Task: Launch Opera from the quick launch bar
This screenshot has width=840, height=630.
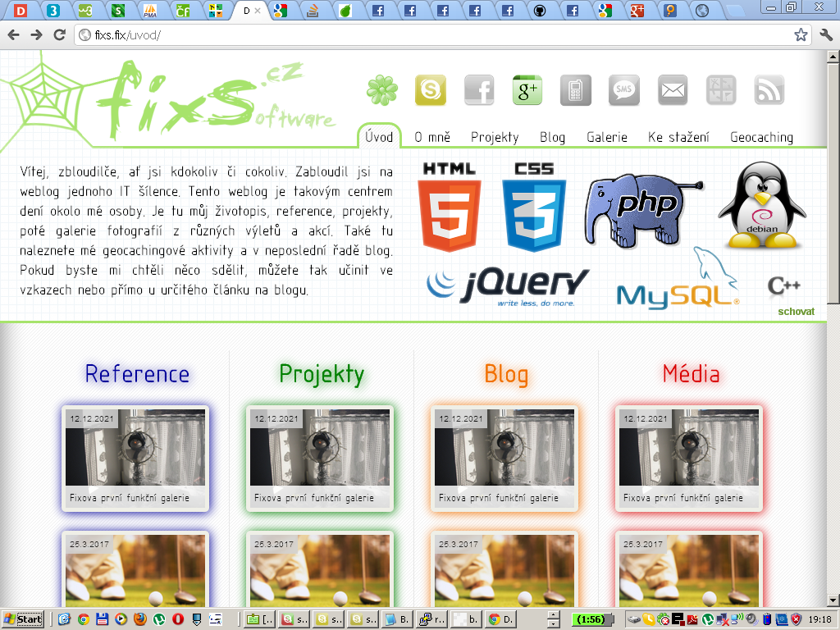Action: pyautogui.click(x=178, y=619)
